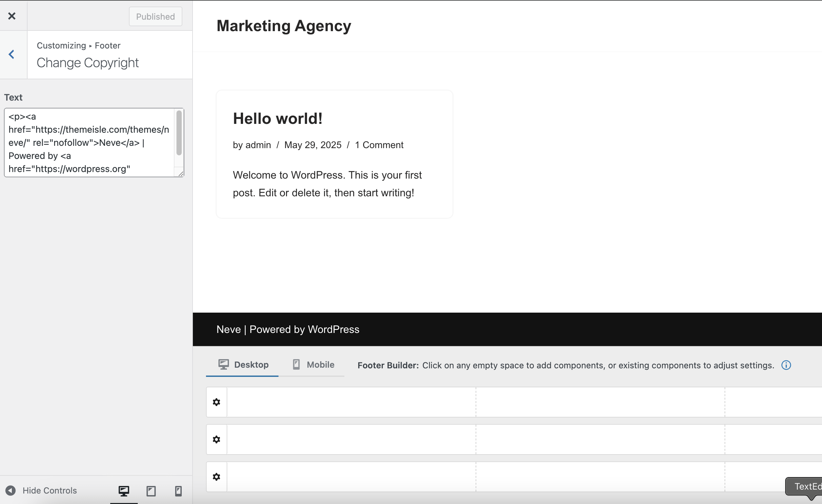Click the Published button

(155, 16)
